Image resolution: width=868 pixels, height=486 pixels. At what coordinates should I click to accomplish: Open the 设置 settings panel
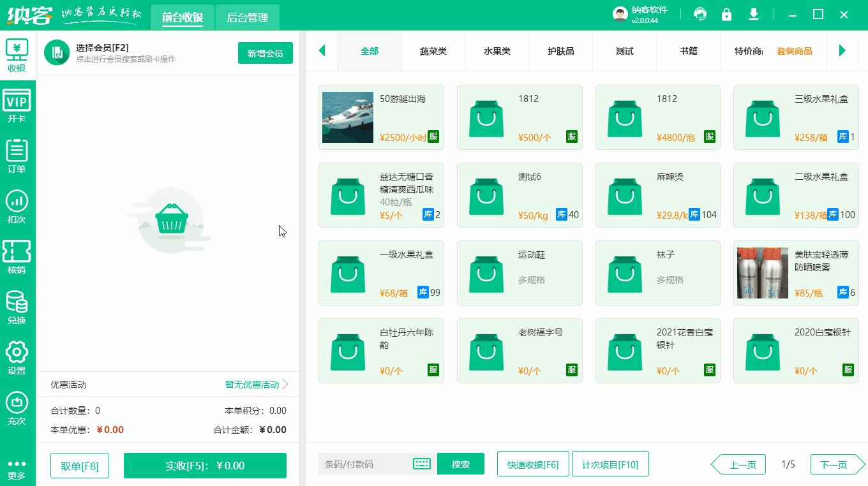click(17, 356)
